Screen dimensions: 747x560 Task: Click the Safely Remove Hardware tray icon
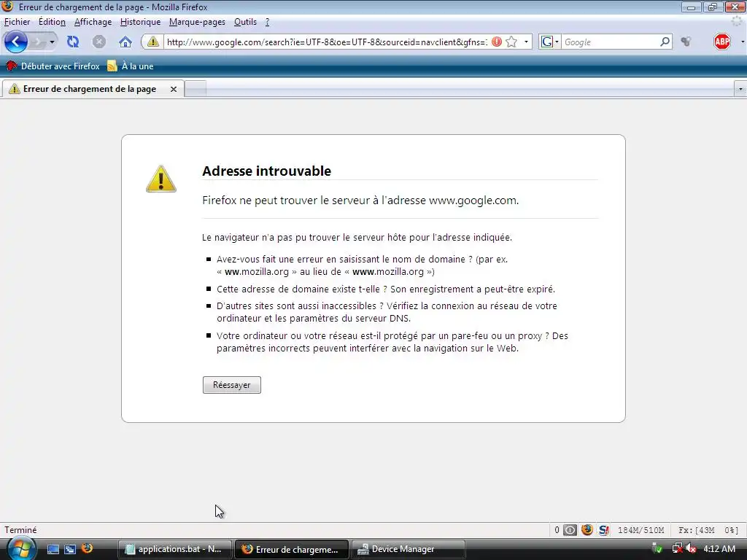click(657, 548)
